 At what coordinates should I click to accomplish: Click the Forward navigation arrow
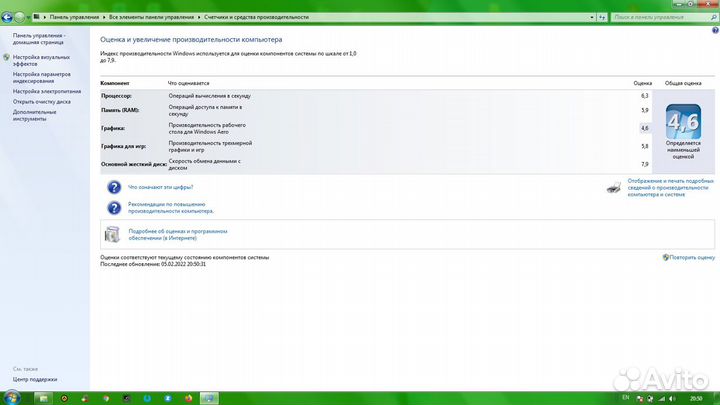(19, 17)
